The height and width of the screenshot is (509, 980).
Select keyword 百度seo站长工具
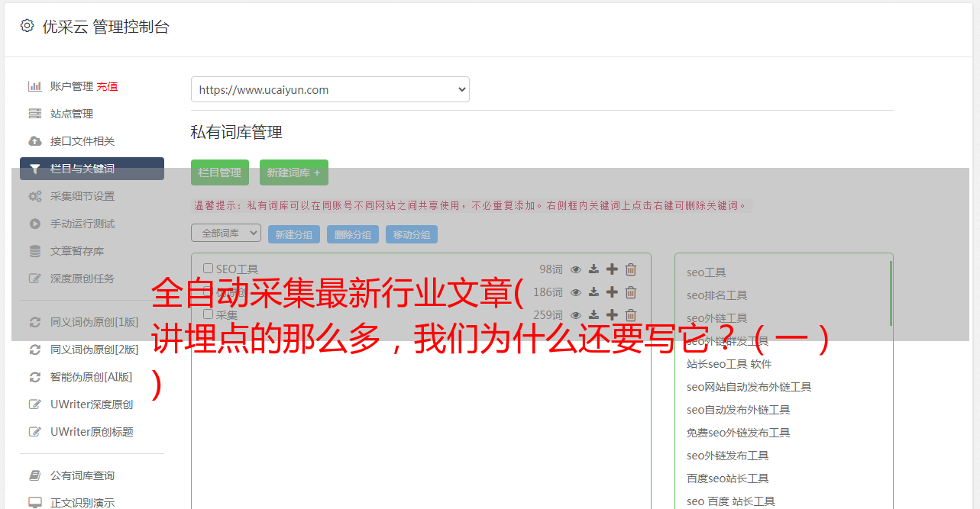click(x=727, y=478)
